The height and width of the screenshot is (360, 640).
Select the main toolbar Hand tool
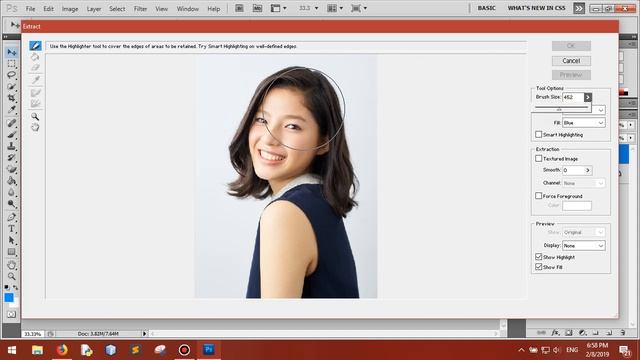[x=11, y=265]
